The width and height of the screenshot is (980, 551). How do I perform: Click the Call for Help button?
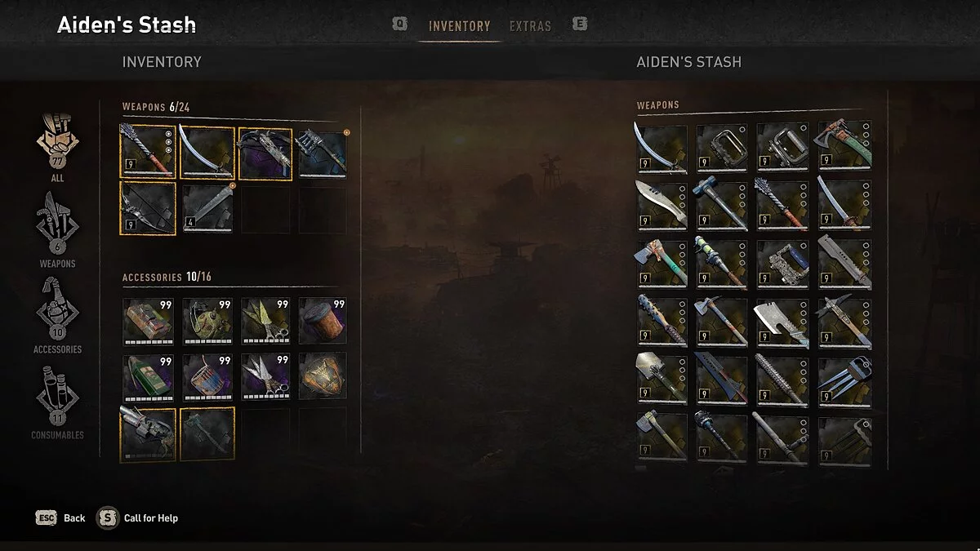[138, 518]
